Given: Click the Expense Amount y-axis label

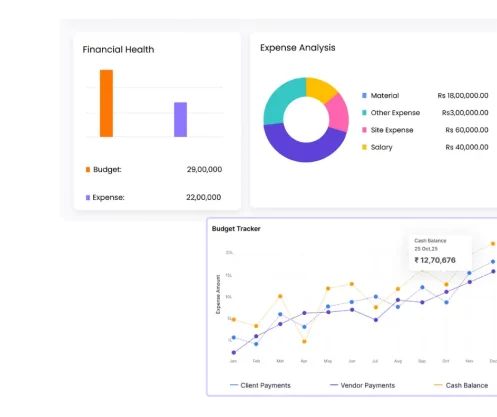Looking at the screenshot, I should 218,294.
